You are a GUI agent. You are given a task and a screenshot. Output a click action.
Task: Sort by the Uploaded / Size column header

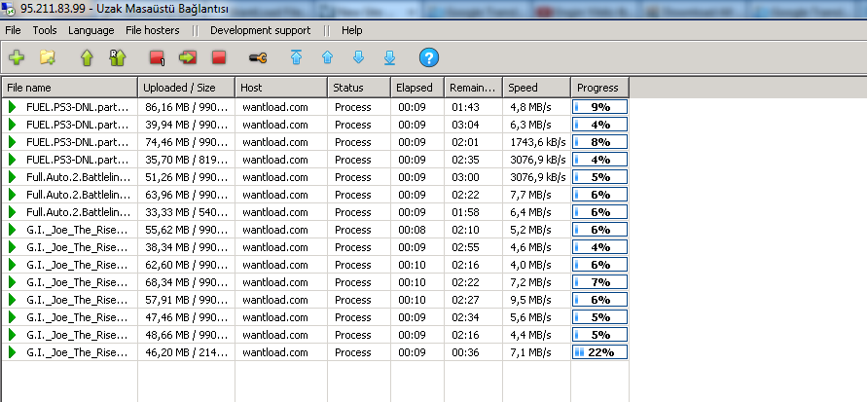point(187,88)
